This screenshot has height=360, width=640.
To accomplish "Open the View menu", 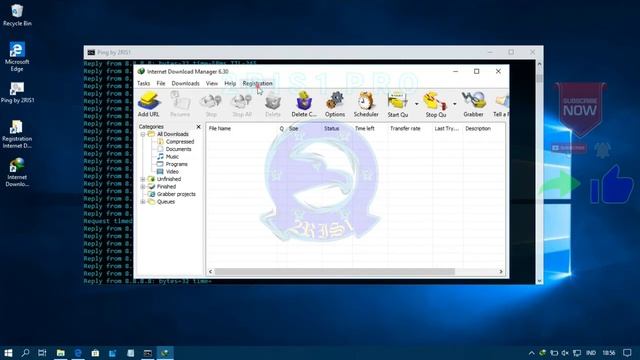I will pyautogui.click(x=211, y=83).
